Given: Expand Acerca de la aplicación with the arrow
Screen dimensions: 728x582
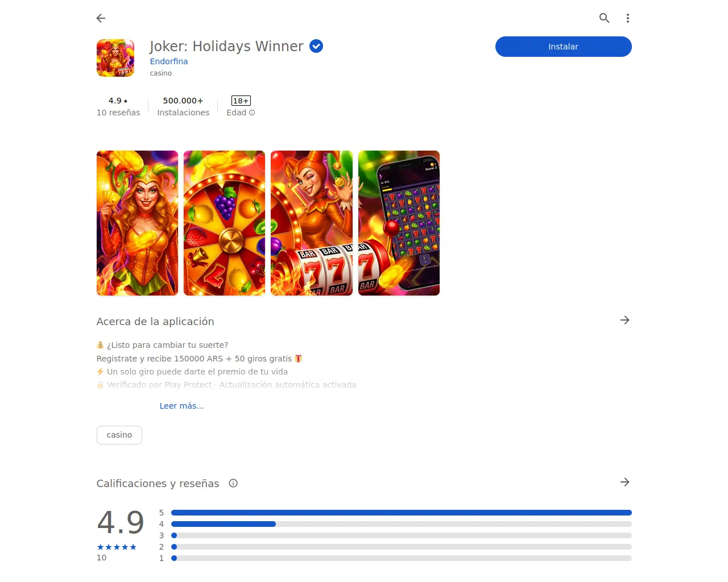Looking at the screenshot, I should pyautogui.click(x=624, y=320).
